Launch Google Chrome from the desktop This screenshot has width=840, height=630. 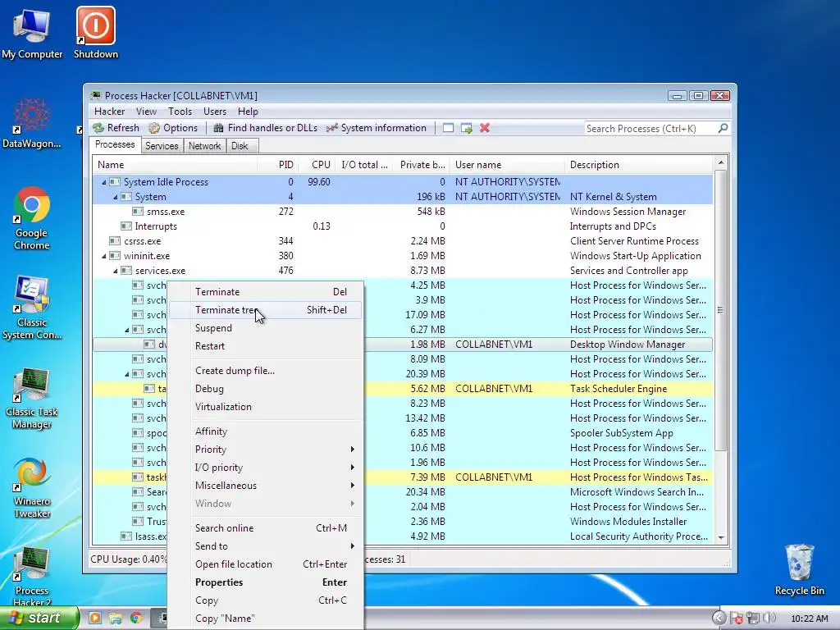32,218
